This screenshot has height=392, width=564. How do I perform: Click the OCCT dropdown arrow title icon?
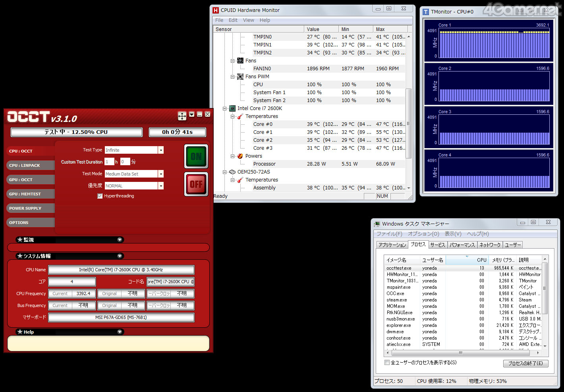pyautogui.click(x=192, y=114)
